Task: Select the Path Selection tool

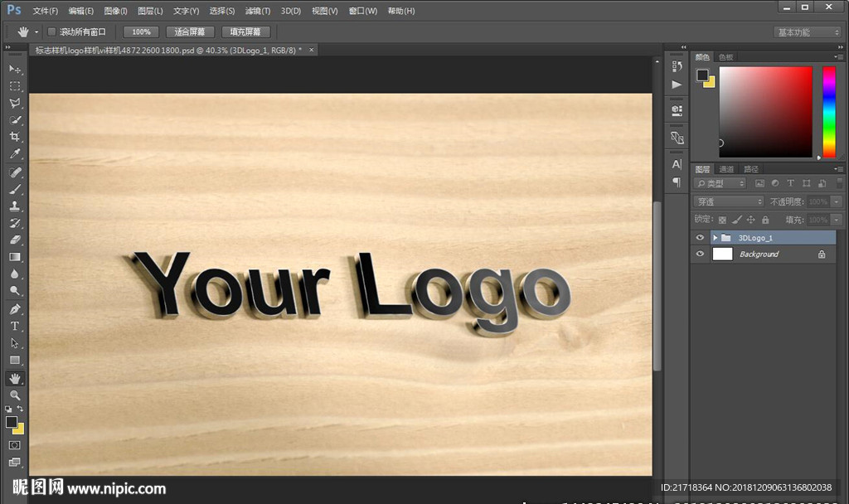Action: (15, 343)
